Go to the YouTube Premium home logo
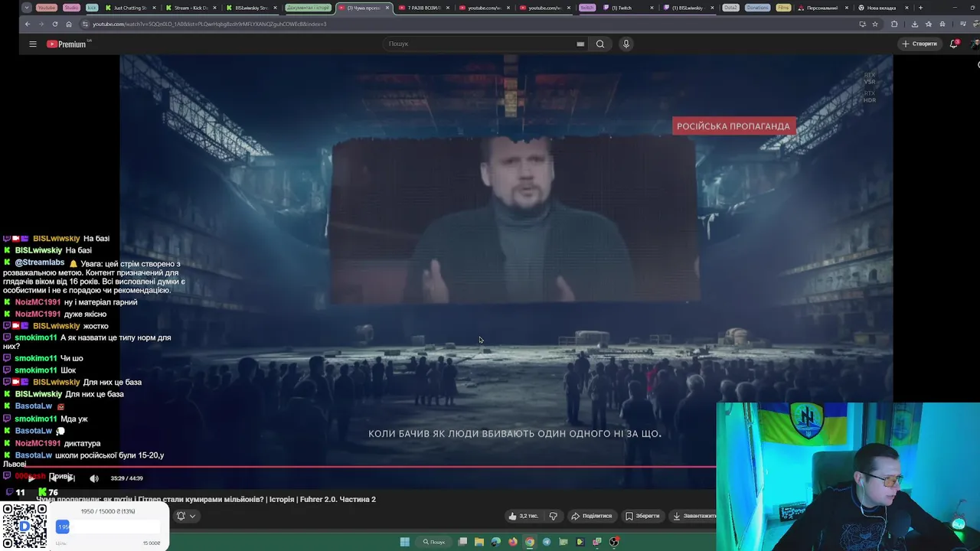This screenshot has width=980, height=551. pos(67,44)
